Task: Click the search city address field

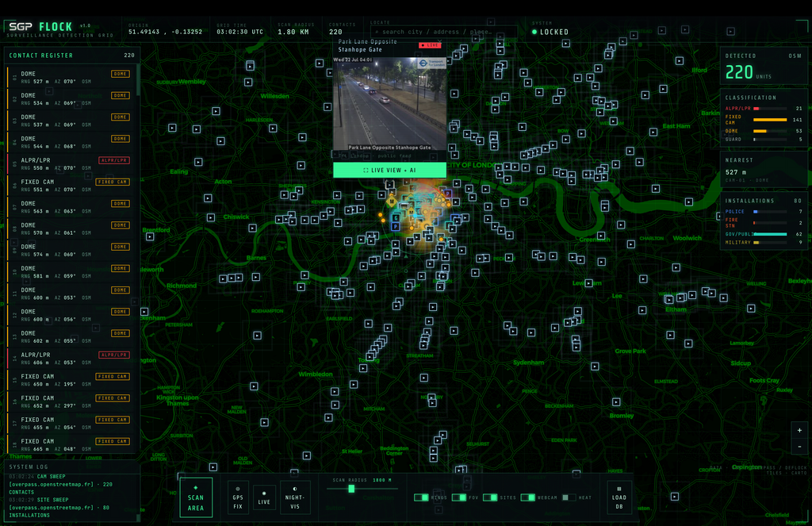Action: [x=443, y=32]
